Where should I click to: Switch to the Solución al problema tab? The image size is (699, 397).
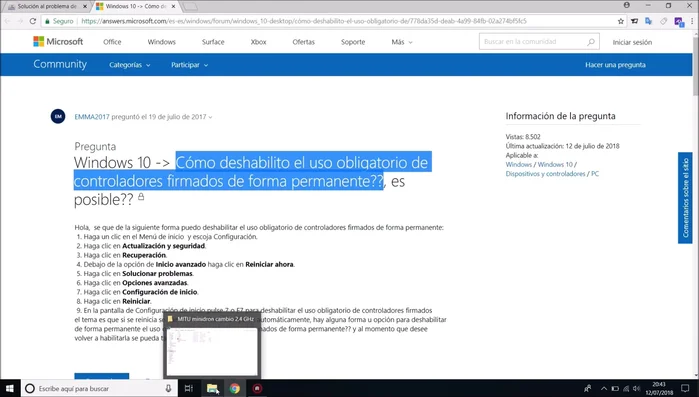click(47, 6)
